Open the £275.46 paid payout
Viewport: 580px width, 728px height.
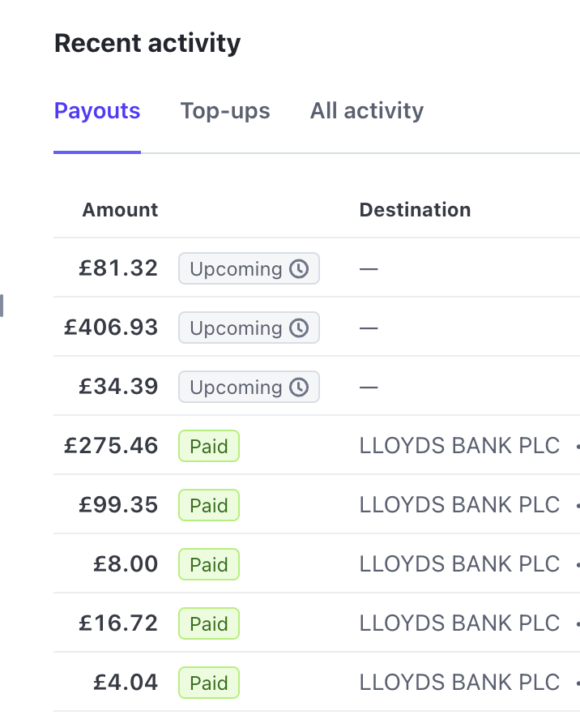point(111,446)
